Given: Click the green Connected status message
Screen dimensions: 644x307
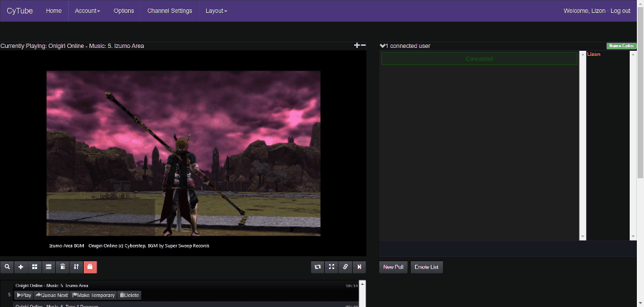Looking at the screenshot, I should point(479,59).
